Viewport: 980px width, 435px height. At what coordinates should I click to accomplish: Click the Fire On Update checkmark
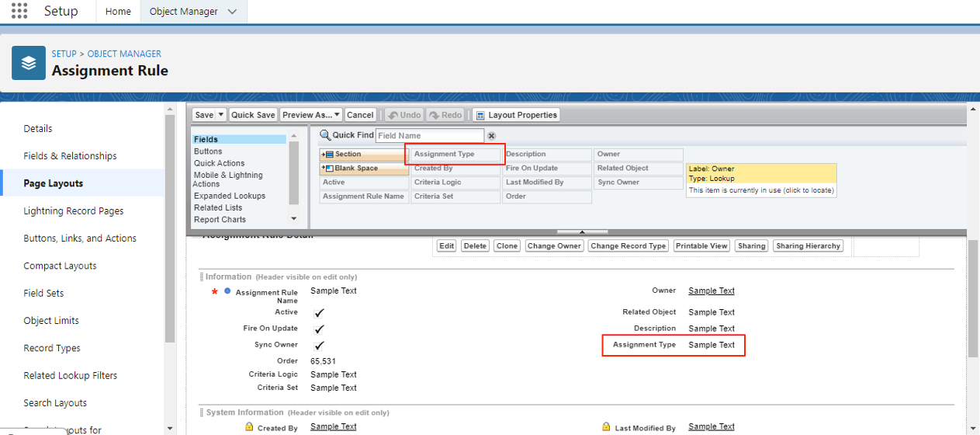point(319,329)
